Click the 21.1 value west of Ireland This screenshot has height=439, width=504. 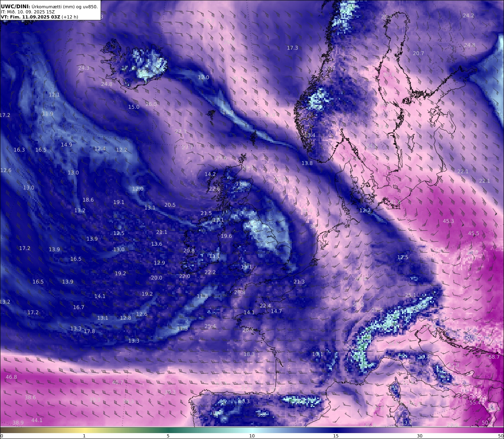point(162,232)
